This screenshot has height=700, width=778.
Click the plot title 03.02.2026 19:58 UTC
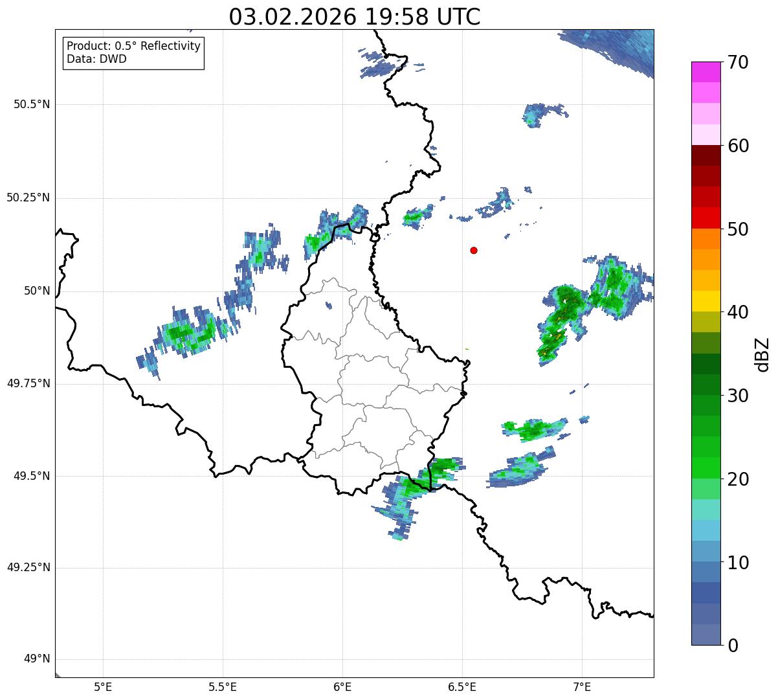coord(355,17)
